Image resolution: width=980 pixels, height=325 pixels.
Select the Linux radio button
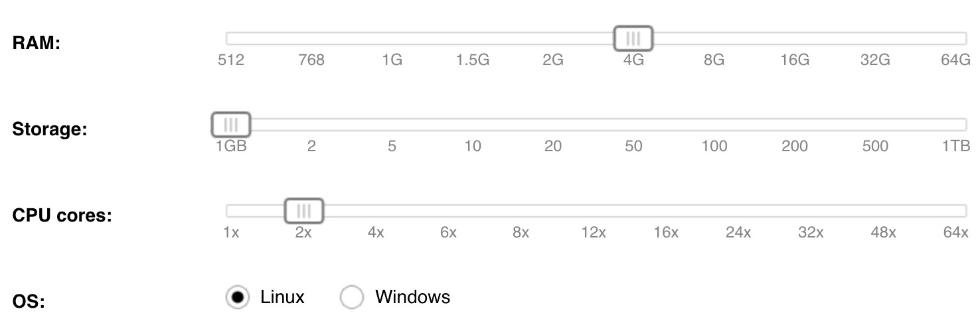(x=238, y=297)
